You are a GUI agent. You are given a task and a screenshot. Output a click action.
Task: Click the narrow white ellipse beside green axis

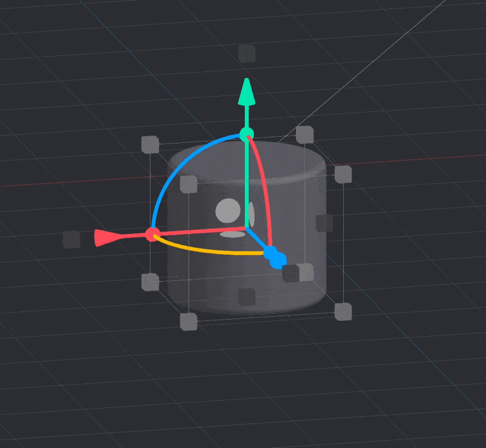[252, 214]
